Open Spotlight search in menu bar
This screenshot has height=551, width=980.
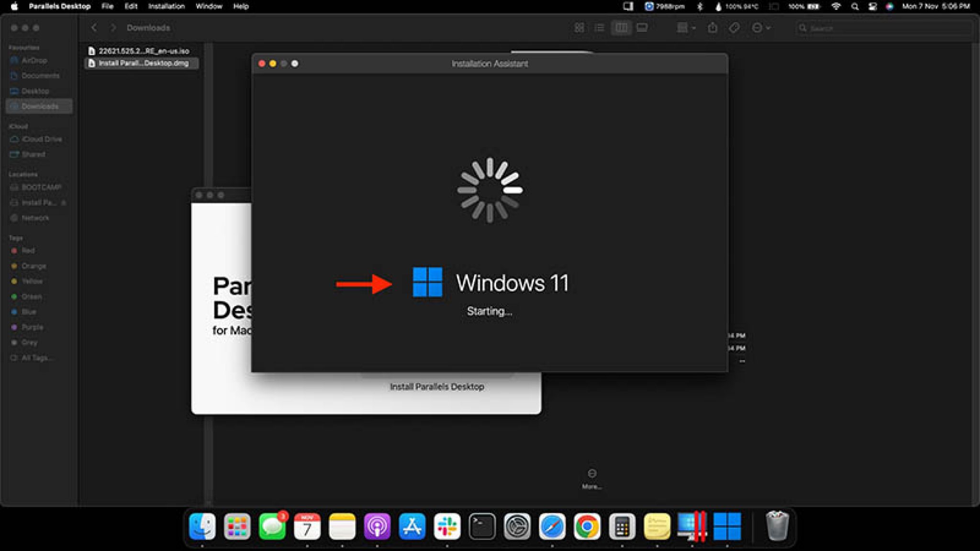pos(855,6)
